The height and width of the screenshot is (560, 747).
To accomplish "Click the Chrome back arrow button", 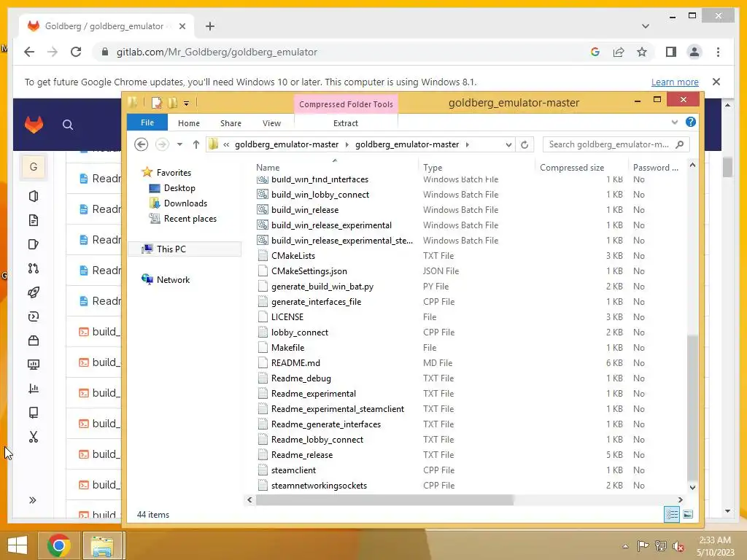I will coord(29,52).
